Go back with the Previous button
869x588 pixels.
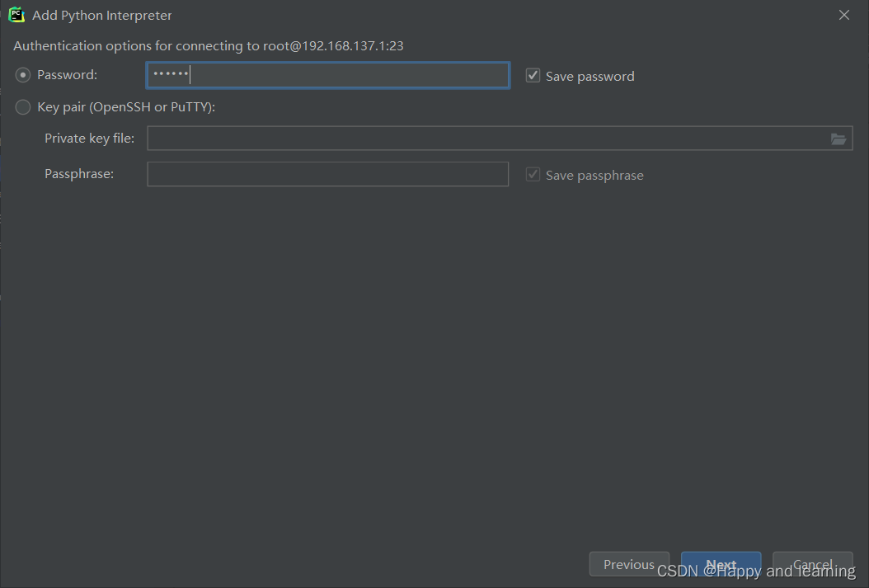[629, 564]
